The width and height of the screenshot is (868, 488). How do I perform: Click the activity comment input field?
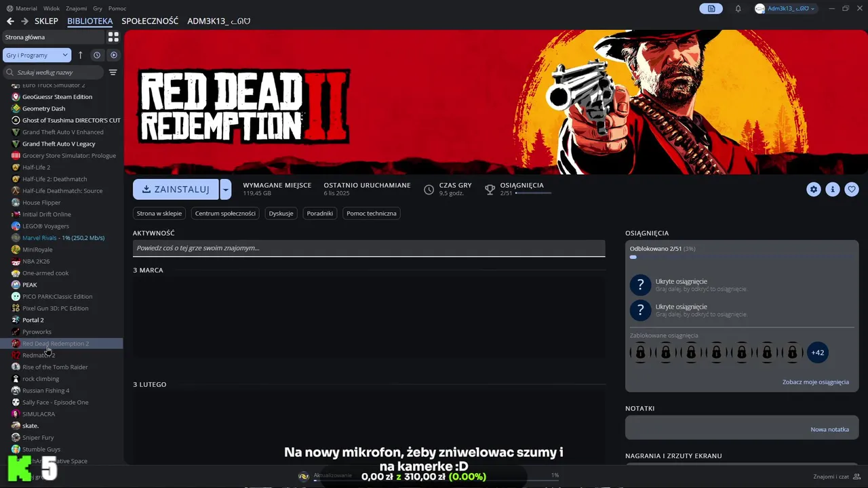click(x=369, y=248)
